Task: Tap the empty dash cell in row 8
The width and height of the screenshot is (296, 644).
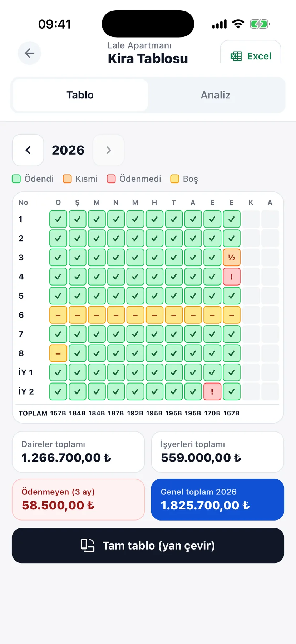Action: point(58,353)
